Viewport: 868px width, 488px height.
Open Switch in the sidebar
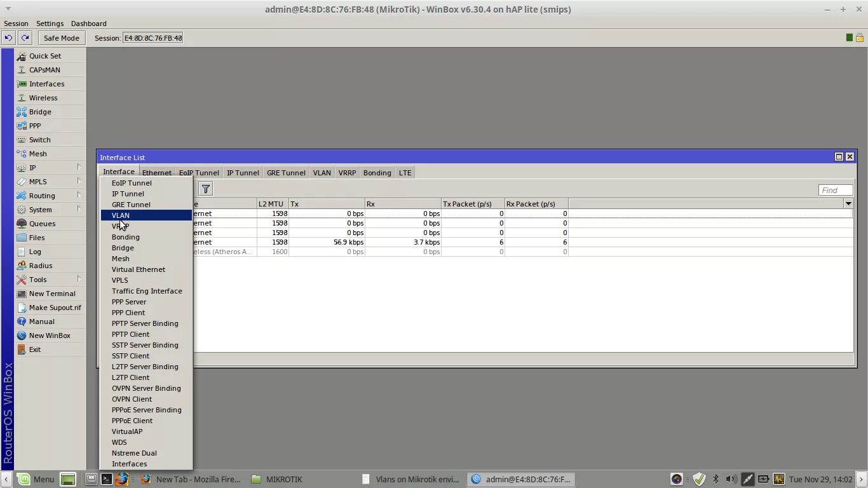click(39, 140)
